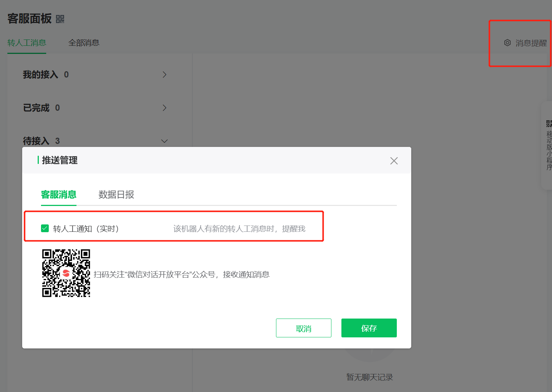Click 转人工通知（实时） label text
The width and height of the screenshot is (552, 392).
[x=87, y=229]
